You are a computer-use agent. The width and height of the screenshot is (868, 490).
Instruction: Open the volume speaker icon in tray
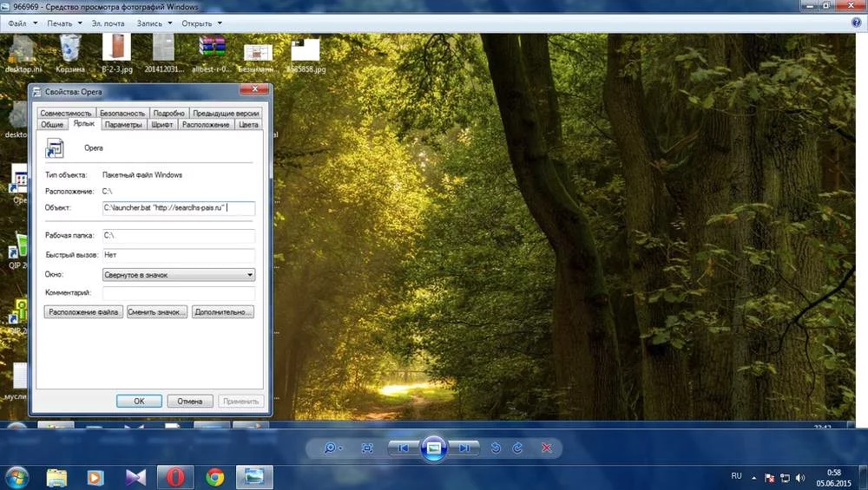800,477
